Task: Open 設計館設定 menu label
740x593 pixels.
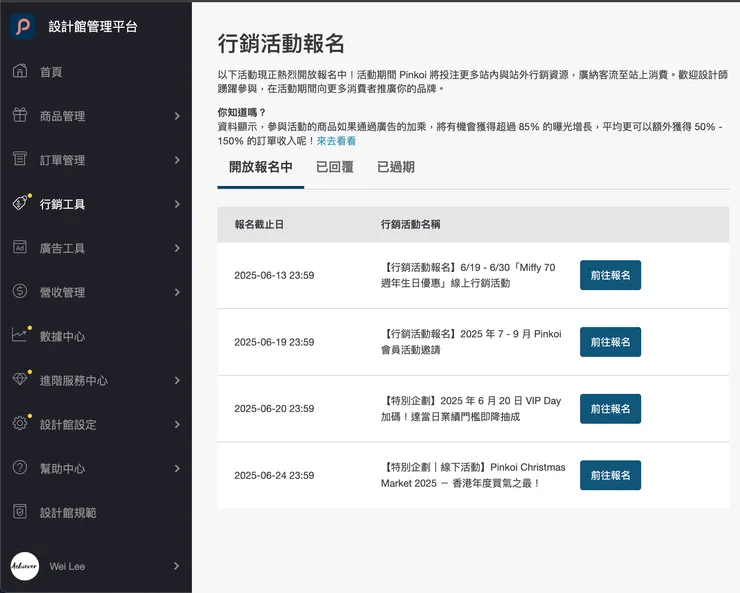Action: pos(68,425)
